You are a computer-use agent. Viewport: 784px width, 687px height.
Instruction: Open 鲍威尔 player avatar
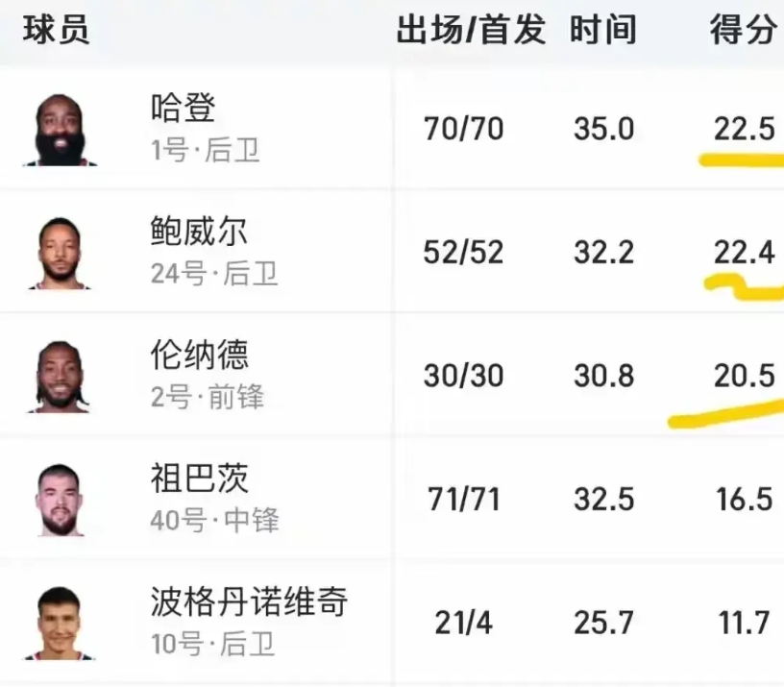click(60, 253)
